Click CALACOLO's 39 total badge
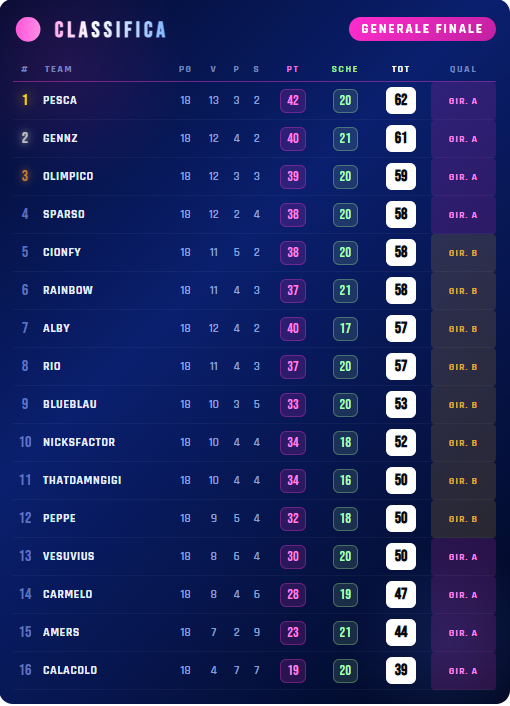The height and width of the screenshot is (706, 510). click(x=401, y=670)
